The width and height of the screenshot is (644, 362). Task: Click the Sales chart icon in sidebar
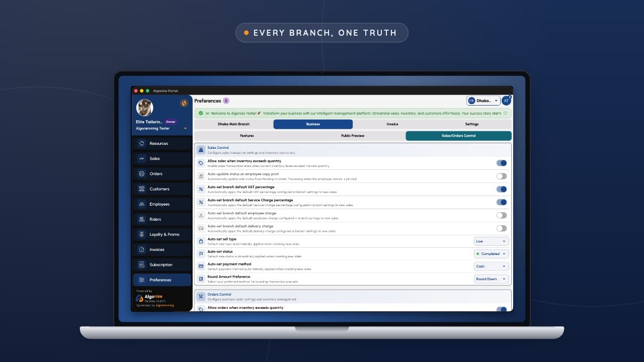pos(142,158)
